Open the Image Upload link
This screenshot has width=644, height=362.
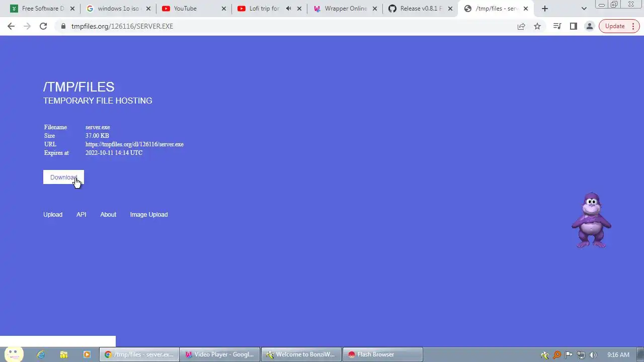149,215
